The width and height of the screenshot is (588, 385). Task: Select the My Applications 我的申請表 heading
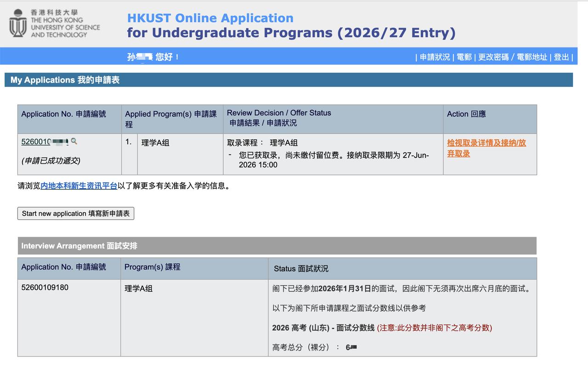click(x=65, y=80)
